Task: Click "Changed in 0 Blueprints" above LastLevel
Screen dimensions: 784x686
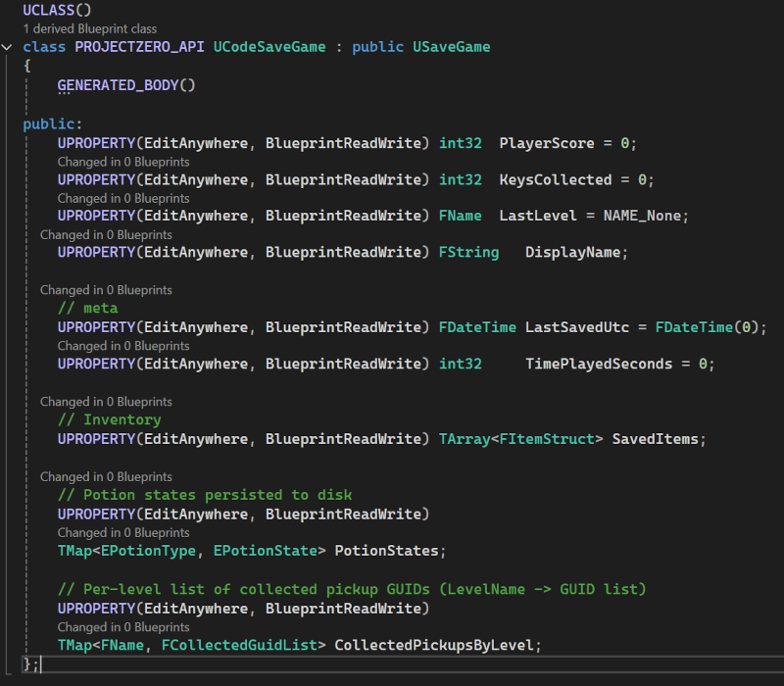Action: (106, 233)
